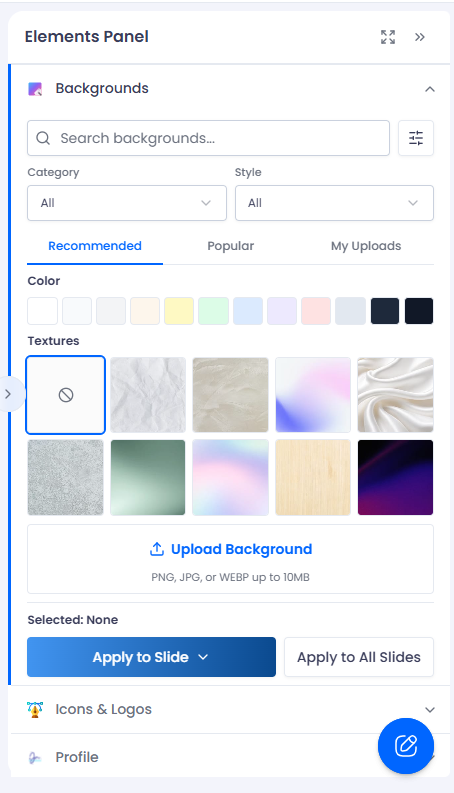The image size is (454, 793).
Task: Select the crumpled paper texture
Action: pyautogui.click(x=148, y=395)
